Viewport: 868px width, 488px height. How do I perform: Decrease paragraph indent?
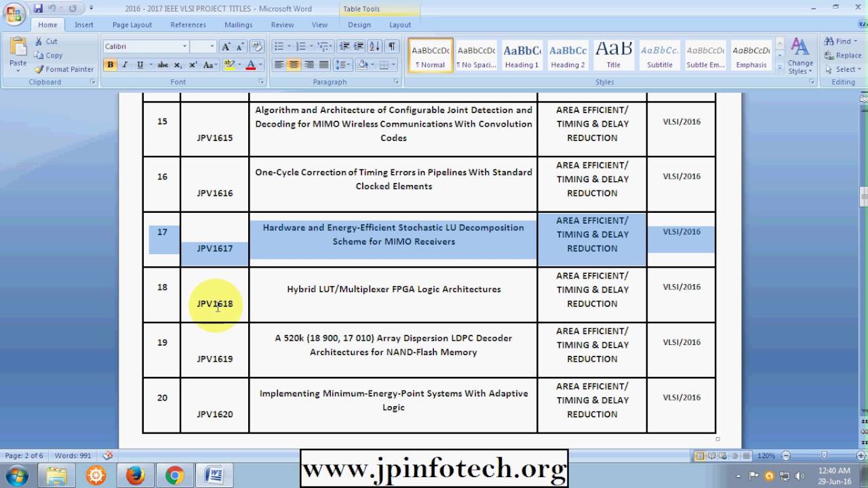pyautogui.click(x=344, y=46)
